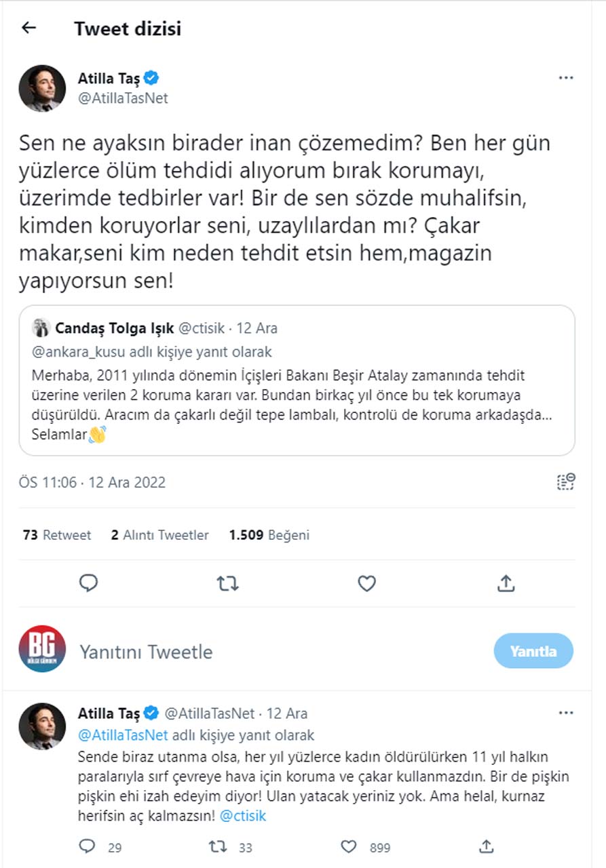
Task: Click the retweet icon under the main tweet
Action: pos(229,583)
